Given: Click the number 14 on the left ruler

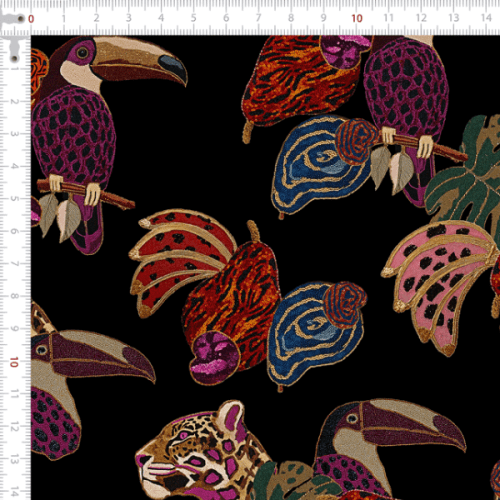Looking at the screenshot, I should [x=14, y=492].
